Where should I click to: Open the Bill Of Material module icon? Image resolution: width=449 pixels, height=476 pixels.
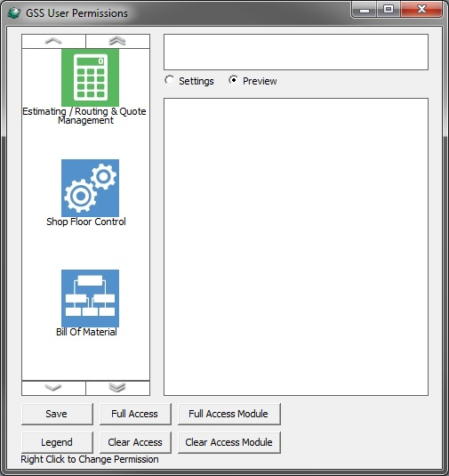coord(90,298)
